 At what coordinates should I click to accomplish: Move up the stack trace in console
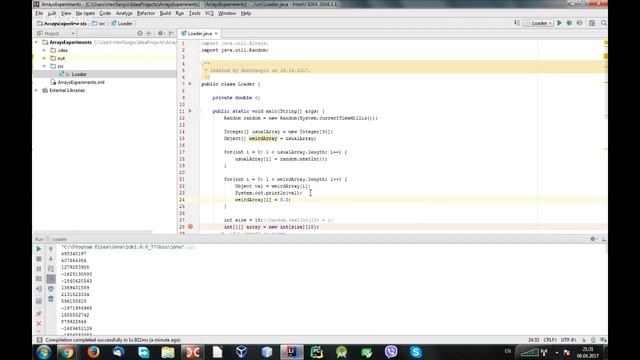click(51, 249)
